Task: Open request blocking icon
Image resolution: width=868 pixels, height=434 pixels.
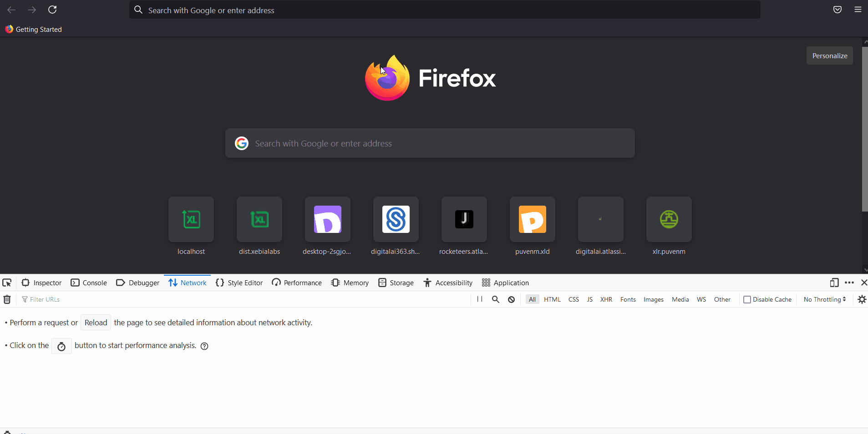Action: pyautogui.click(x=512, y=299)
